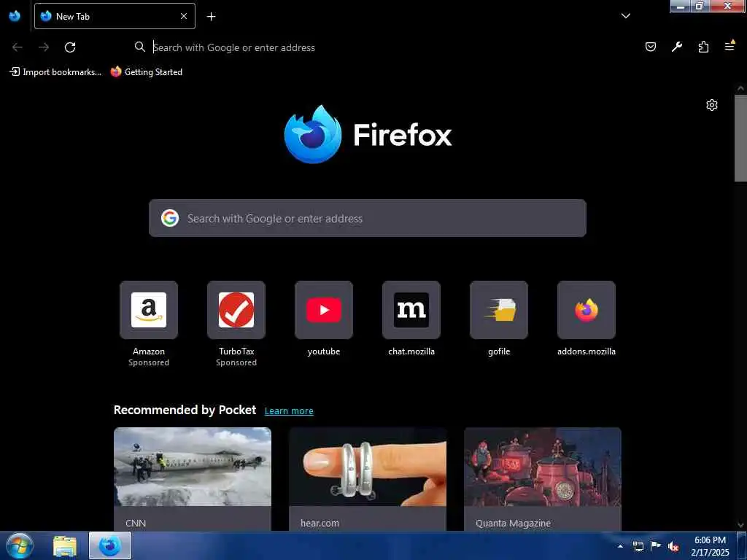Open new tab personalize gear icon
The image size is (747, 560).
coord(712,105)
